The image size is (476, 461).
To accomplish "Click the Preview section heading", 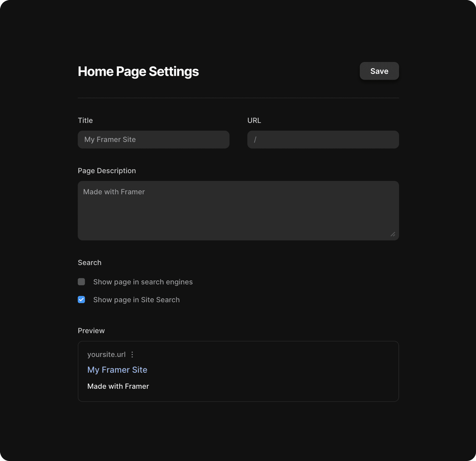I will [x=91, y=331].
